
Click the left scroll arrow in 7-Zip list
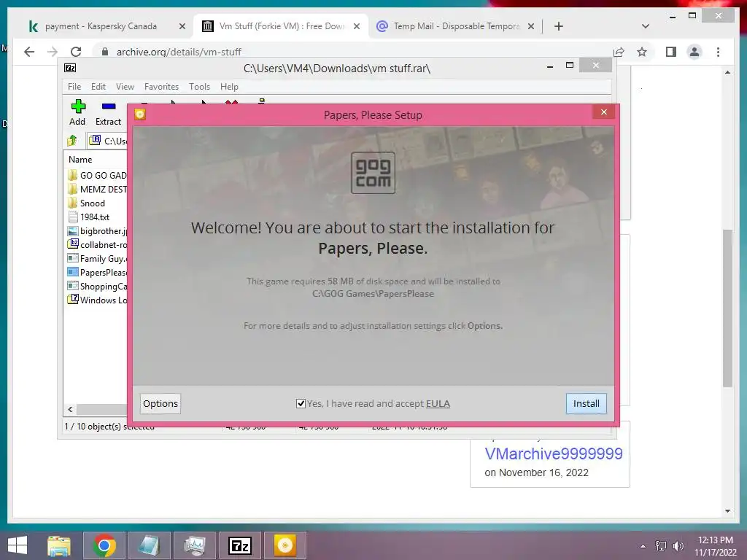(70, 410)
